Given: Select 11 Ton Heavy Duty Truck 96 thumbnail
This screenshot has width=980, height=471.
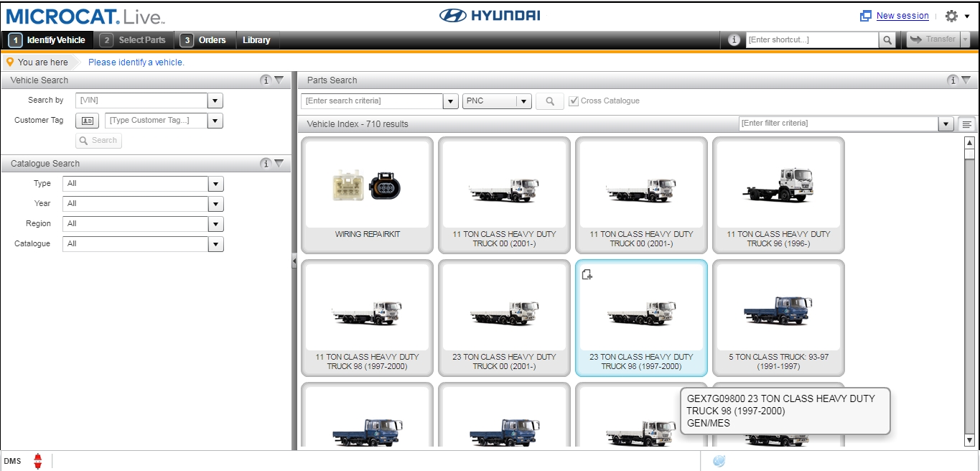Looking at the screenshot, I should coord(778,195).
